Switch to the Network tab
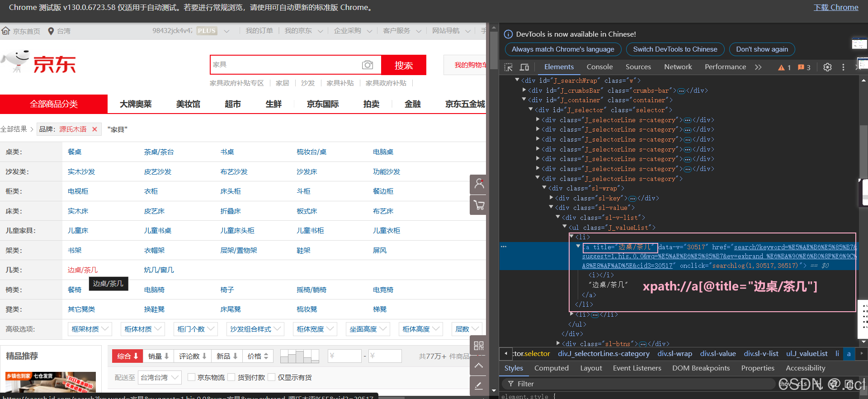This screenshot has width=868, height=399. tap(678, 67)
